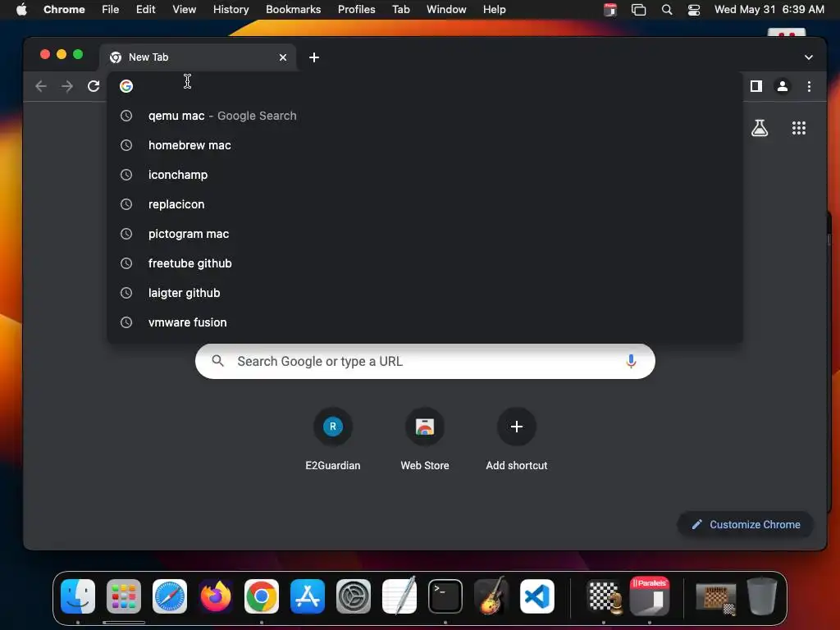Open the Edit menu

click(145, 10)
